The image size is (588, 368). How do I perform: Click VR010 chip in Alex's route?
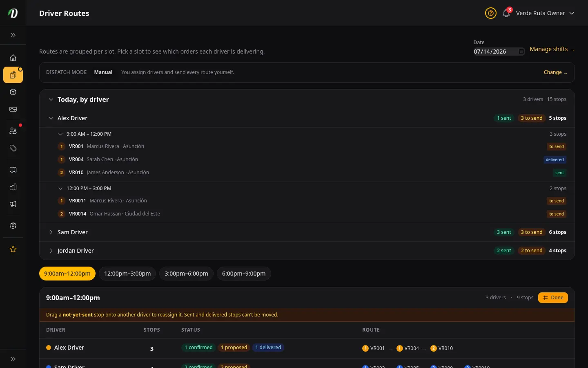pyautogui.click(x=442, y=348)
